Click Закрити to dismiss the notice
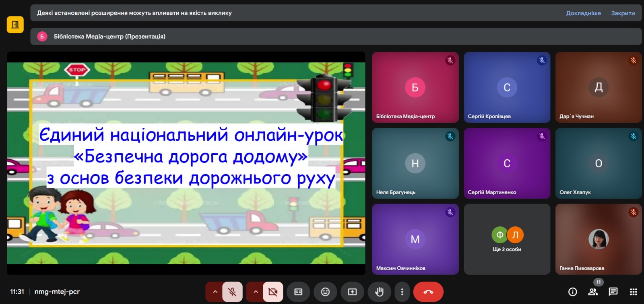Viewport: 644px width, 304px height. tap(623, 13)
